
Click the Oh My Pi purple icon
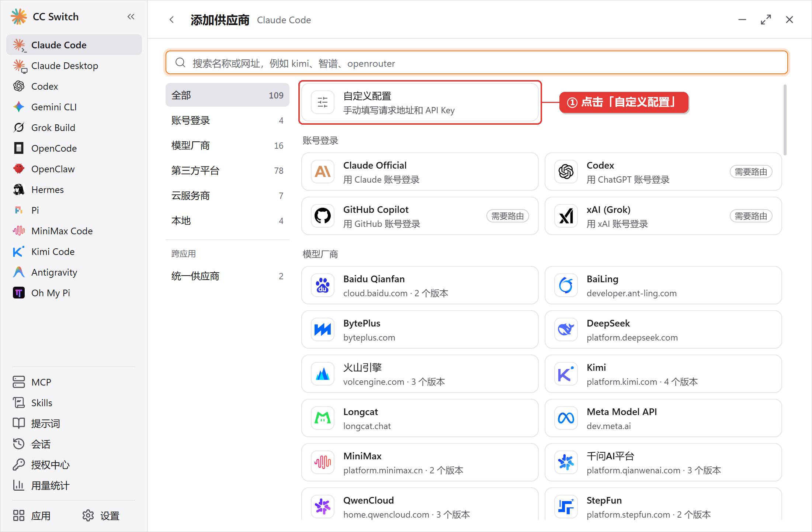pos(19,293)
